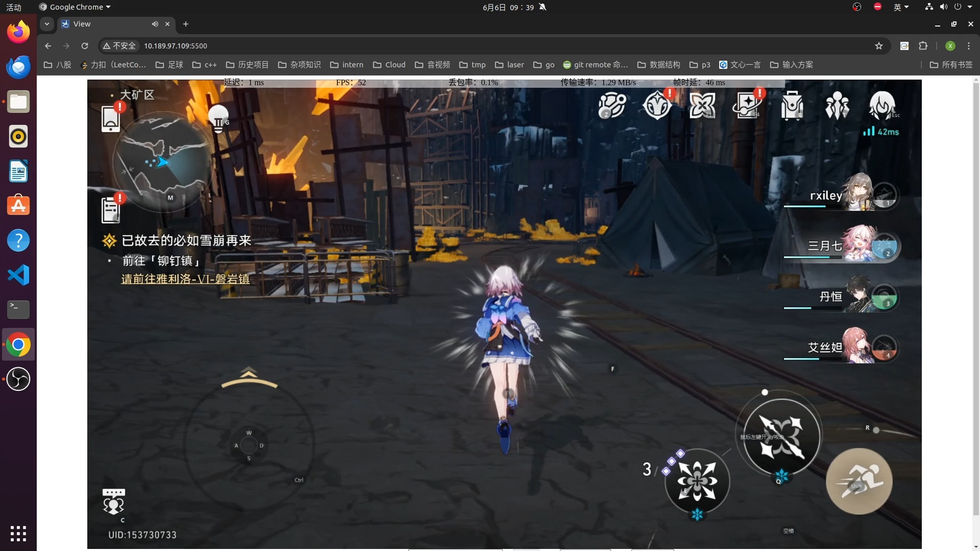Open the star rail warp icon
Image resolution: width=980 pixels, height=551 pixels.
click(x=702, y=106)
